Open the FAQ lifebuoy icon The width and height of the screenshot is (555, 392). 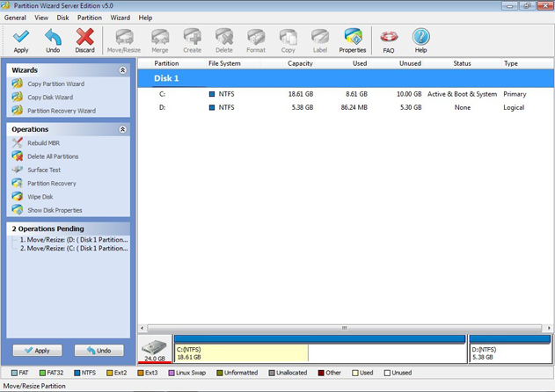389,38
